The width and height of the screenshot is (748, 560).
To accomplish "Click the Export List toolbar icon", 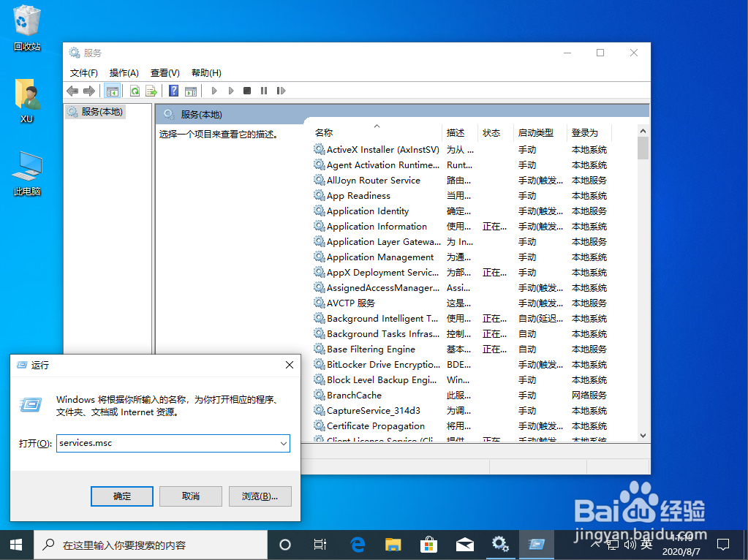I will pyautogui.click(x=151, y=90).
